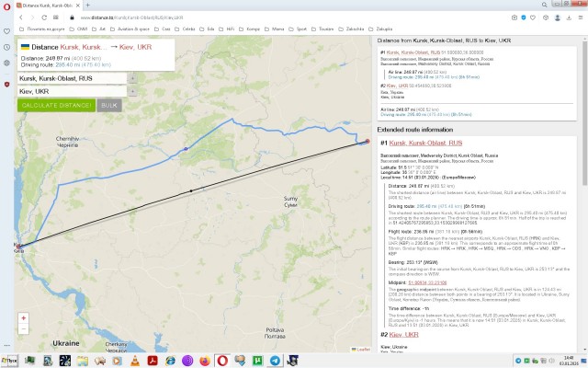The width and height of the screenshot is (588, 368).
Task: Open the Eda bookmark folder
Action: [x=207, y=29]
